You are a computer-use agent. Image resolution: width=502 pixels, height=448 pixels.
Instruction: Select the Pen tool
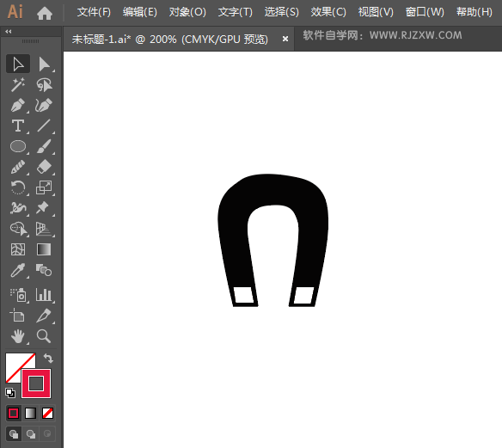[18, 106]
